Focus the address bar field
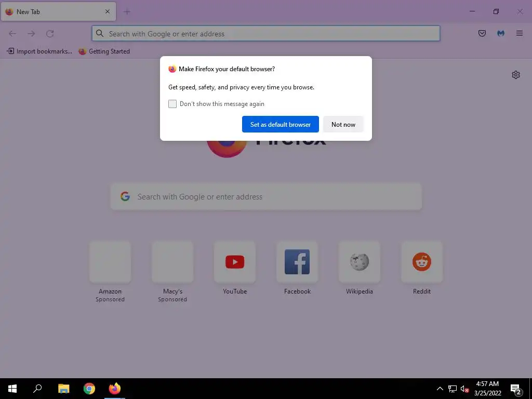This screenshot has width=532, height=399. [x=266, y=33]
